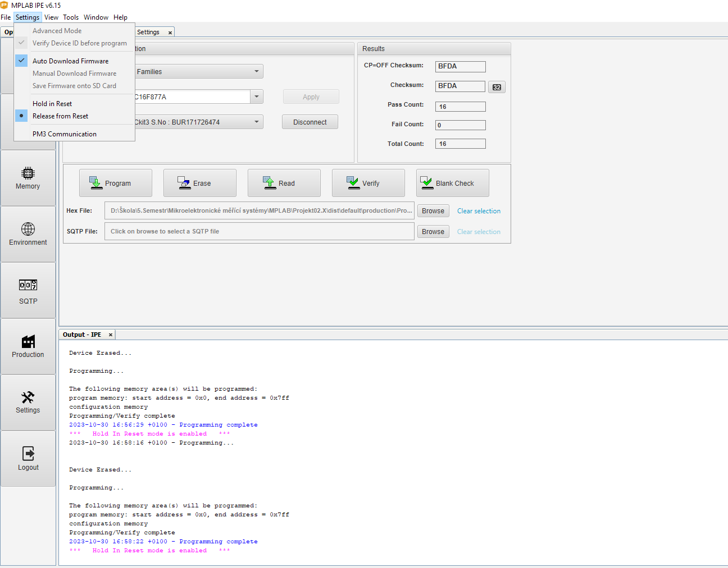Screen dimensions: 728x568
Task: Open the SQTP sidebar panel
Action: [28, 291]
